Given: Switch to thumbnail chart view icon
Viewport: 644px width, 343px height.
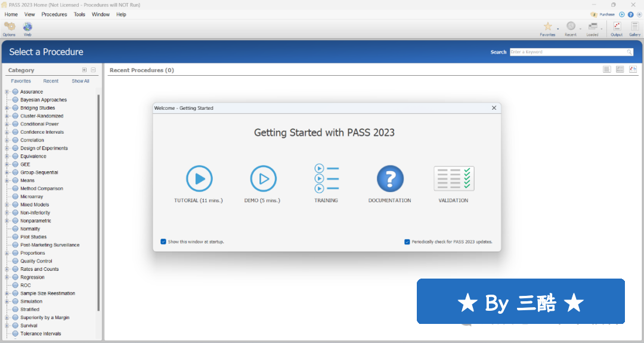Looking at the screenshot, I should point(633,69).
